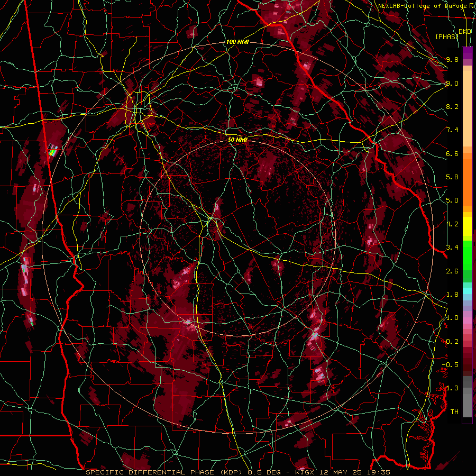Click the -0.5 value on the legend

pos(450,365)
